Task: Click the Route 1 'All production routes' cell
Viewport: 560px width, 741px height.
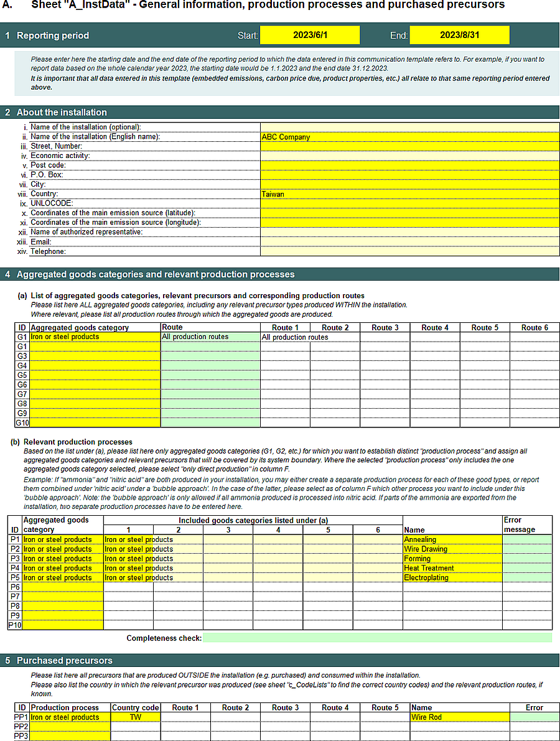Action: tap(286, 337)
